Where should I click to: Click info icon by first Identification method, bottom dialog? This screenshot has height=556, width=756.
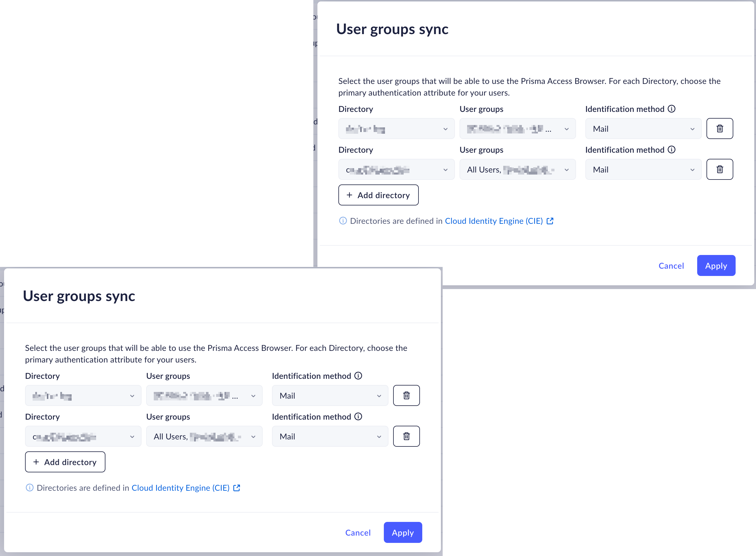[x=358, y=376]
